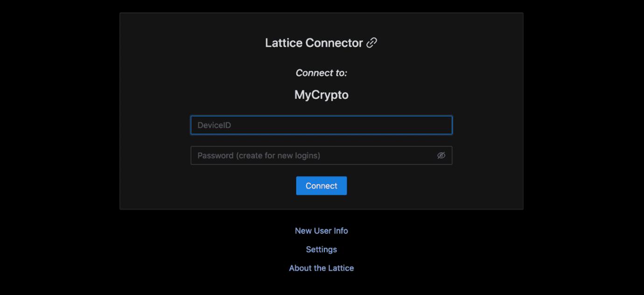Select the link icon in the panel header
The height and width of the screenshot is (295, 644).
point(371,43)
